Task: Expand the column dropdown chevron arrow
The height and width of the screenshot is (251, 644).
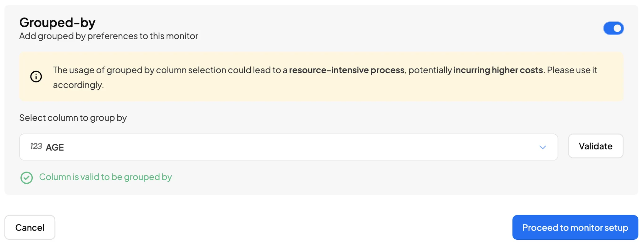Action: pos(542,147)
